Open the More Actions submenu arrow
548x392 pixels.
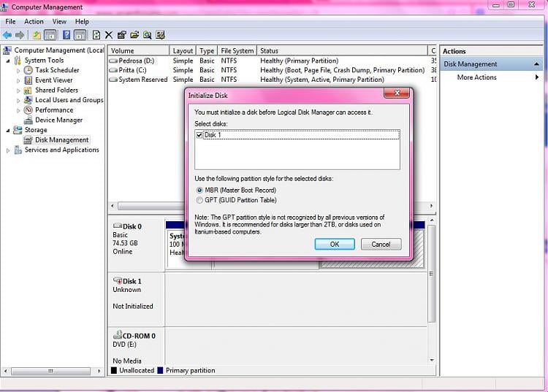click(x=537, y=77)
